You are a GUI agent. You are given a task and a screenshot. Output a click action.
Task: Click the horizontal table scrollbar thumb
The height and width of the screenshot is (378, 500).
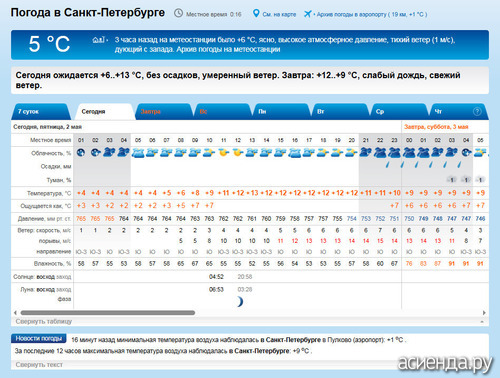pos(108,313)
